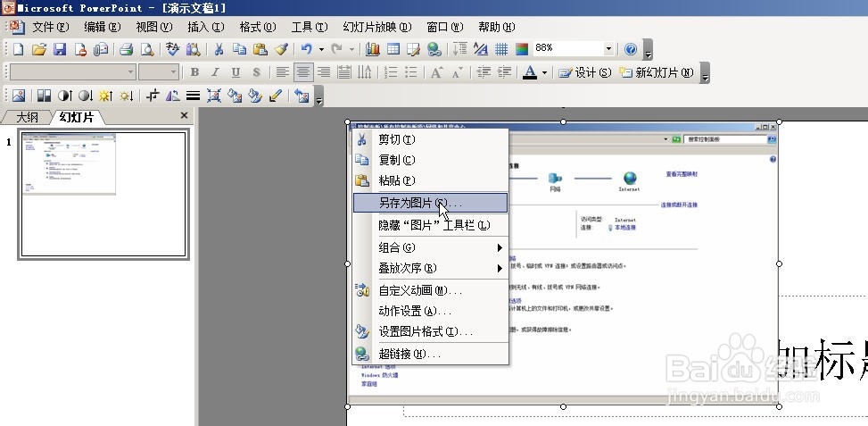
Task: Open the 插入 menu
Action: 206,27
